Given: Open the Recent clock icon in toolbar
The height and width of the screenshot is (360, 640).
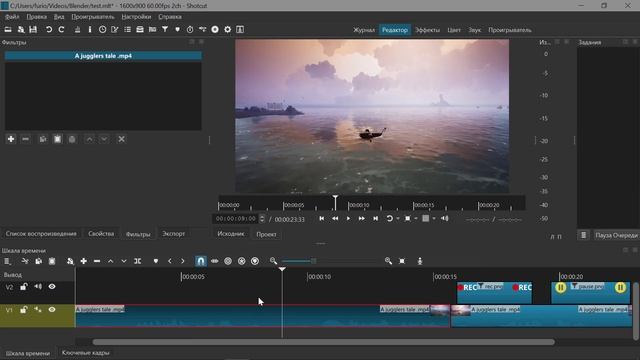Looking at the screenshot, I should click(x=102, y=29).
